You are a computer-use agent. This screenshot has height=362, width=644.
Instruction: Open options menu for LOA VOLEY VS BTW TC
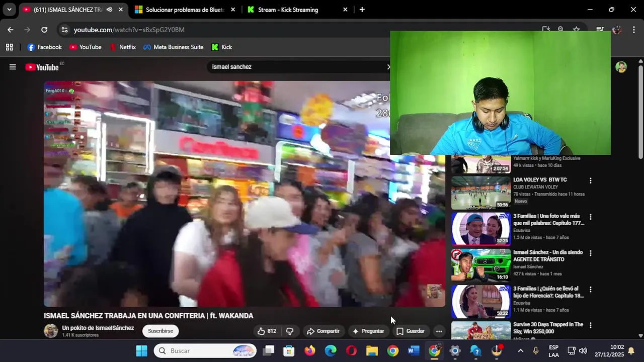point(591,180)
